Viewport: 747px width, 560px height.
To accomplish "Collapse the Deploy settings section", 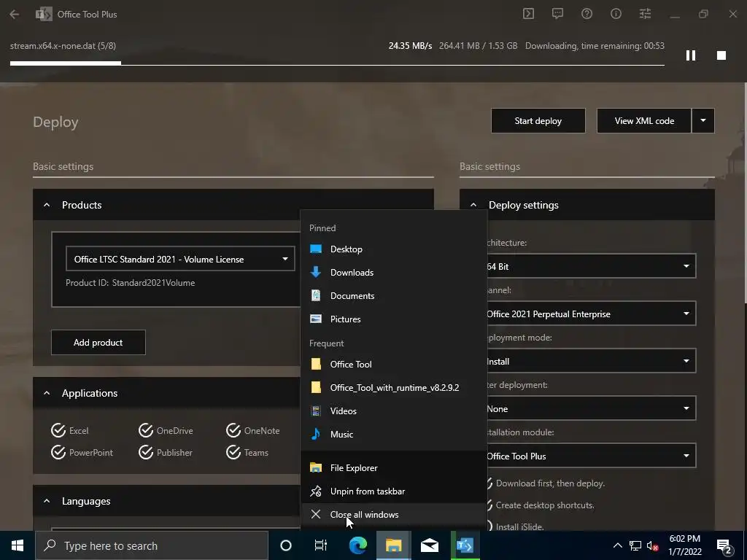I will [x=473, y=205].
